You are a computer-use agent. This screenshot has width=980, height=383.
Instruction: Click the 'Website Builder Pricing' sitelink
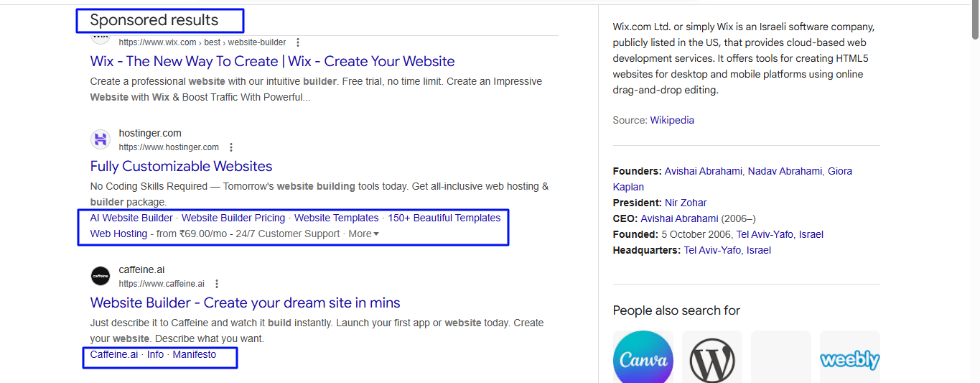233,218
